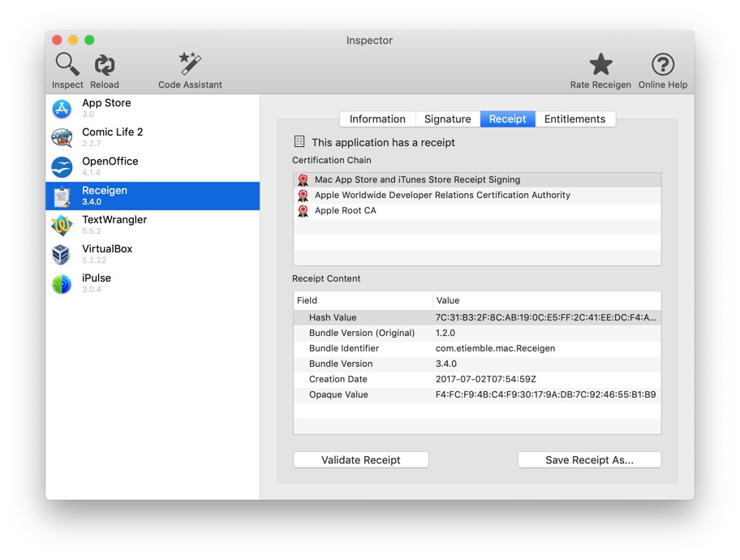Open Online Help question mark icon
The image size is (740, 560).
[x=662, y=64]
